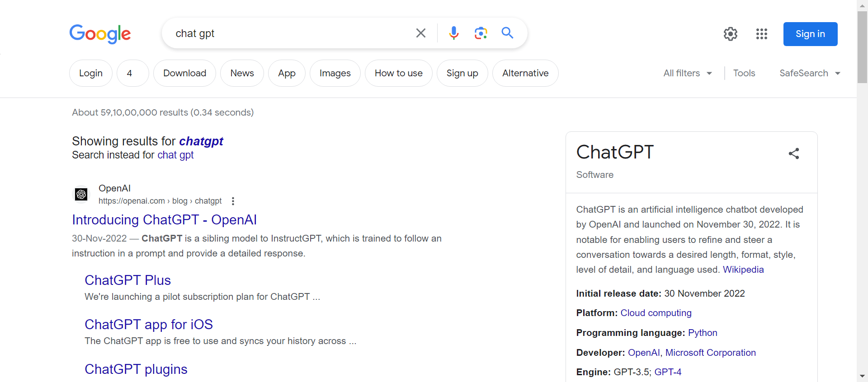868x382 pixels.
Task: Open the Introducing ChatGPT - OpenAI link
Action: [164, 220]
